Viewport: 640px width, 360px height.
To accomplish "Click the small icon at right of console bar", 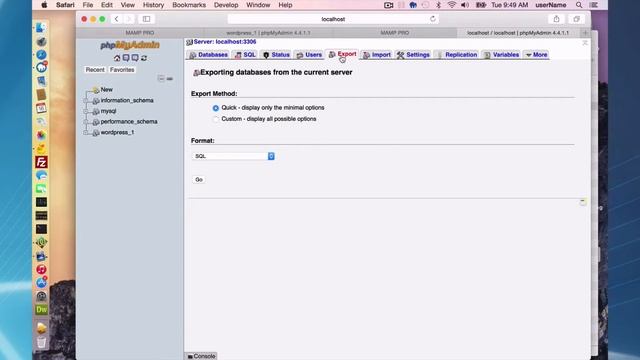I will [583, 202].
